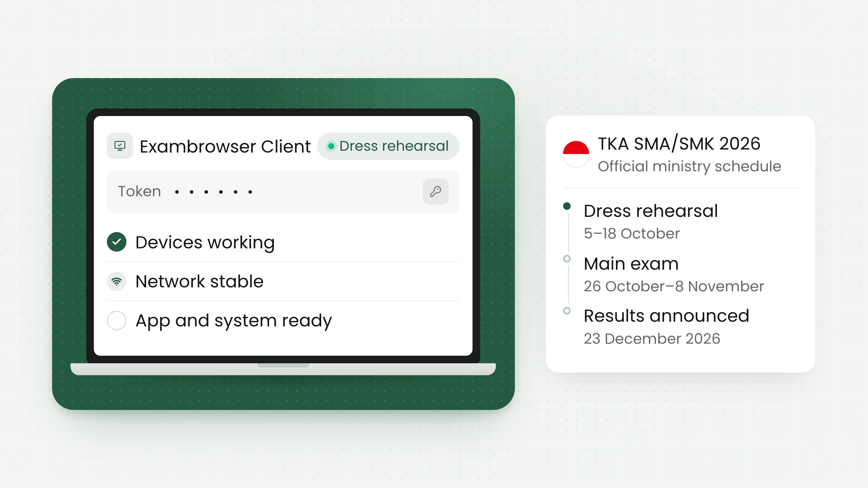Click the Devices working list item
This screenshot has height=488, width=868.
click(x=283, y=242)
